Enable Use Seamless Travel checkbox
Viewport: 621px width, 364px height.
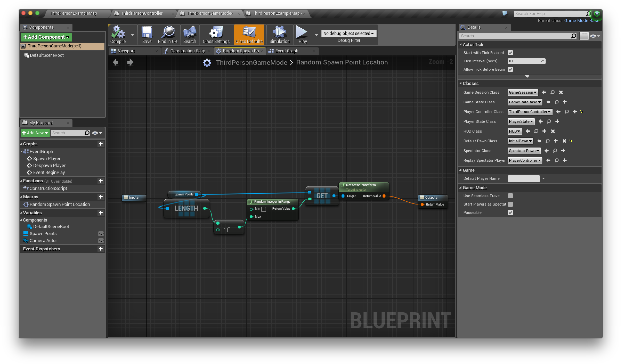(x=510, y=196)
